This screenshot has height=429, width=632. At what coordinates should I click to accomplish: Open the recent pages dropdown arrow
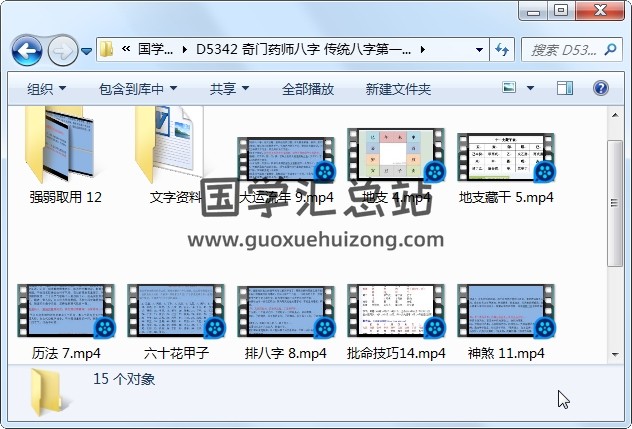tap(86, 51)
